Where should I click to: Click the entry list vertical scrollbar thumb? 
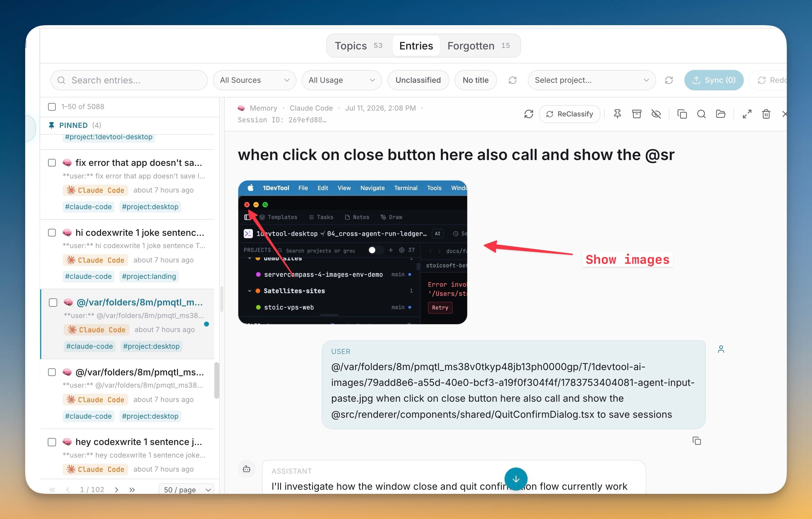pyautogui.click(x=217, y=380)
